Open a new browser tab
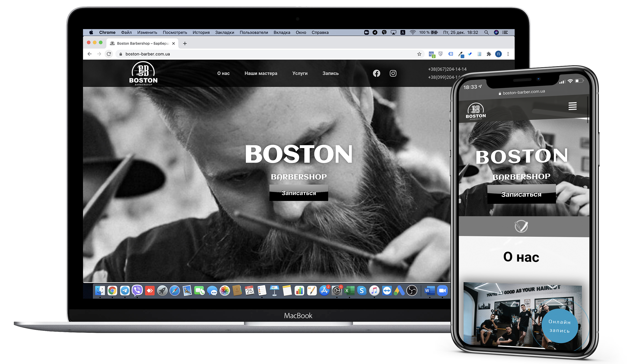 [185, 43]
